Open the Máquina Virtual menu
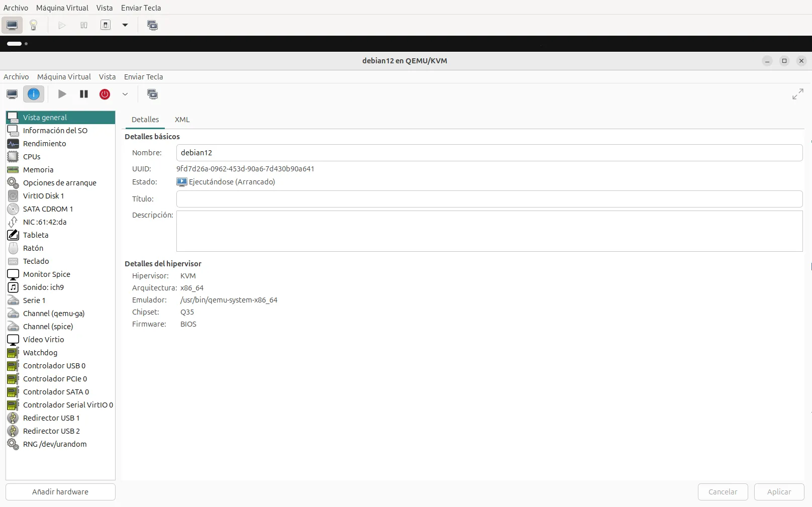Viewport: 812px width, 507px height. (64, 77)
